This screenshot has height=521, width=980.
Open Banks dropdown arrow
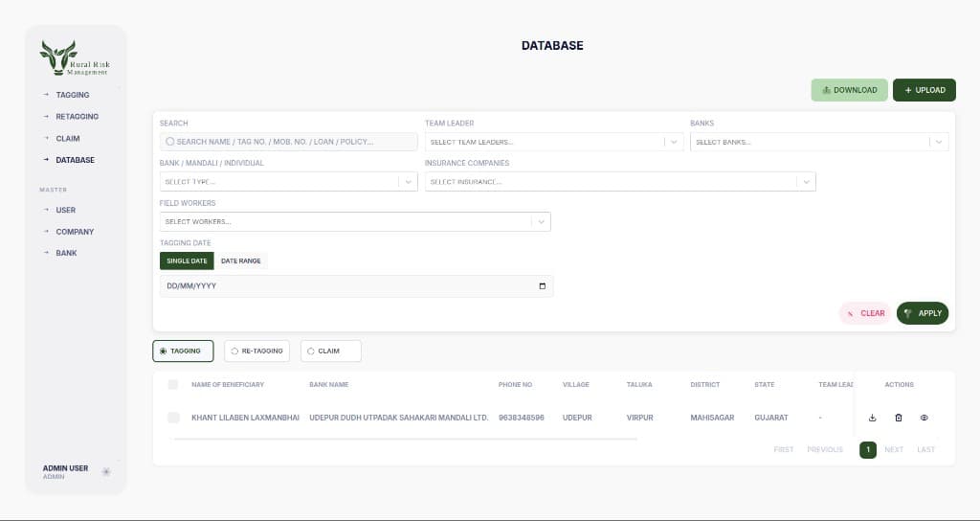(x=939, y=142)
